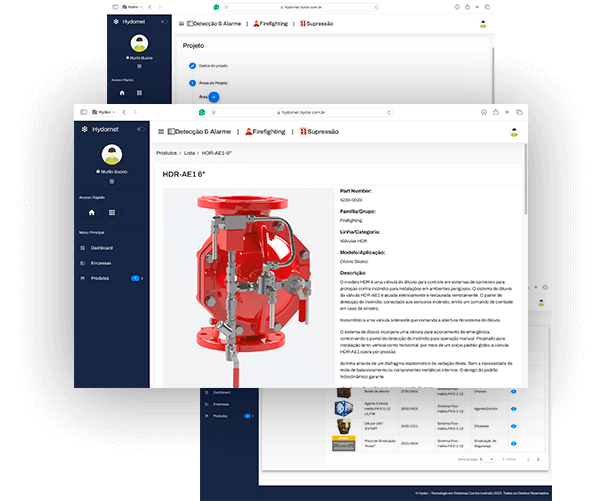Open the Hydor tab group dropdown in the Projeto window
The height and width of the screenshot is (501, 605).
[x=132, y=7]
